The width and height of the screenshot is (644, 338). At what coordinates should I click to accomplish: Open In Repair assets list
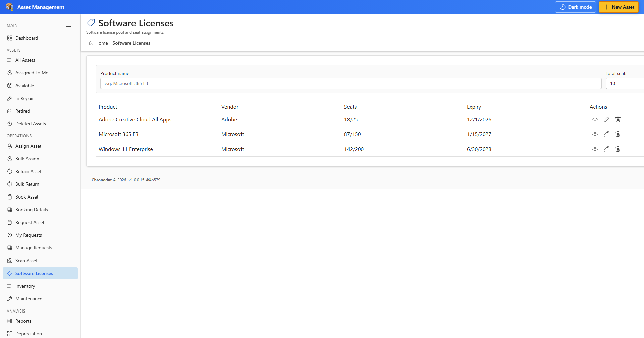[40, 98]
